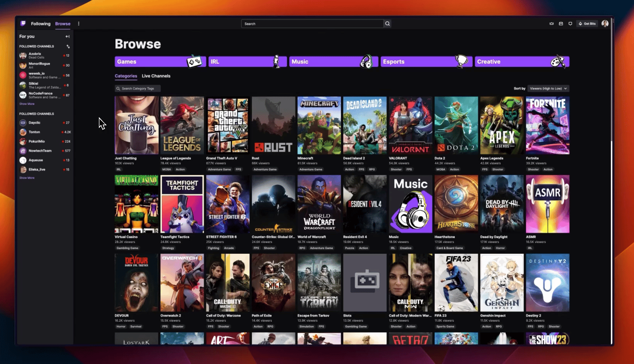
Task: Open the notifications icon
Action: [570, 23]
